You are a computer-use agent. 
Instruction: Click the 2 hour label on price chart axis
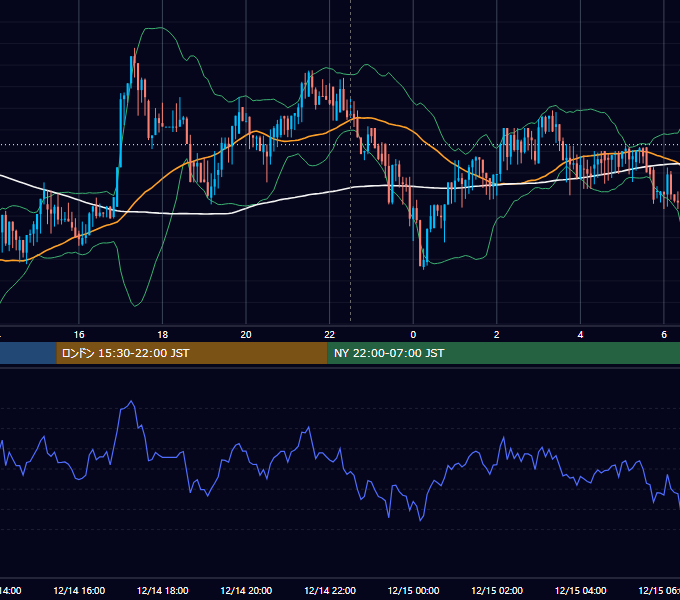(x=497, y=335)
